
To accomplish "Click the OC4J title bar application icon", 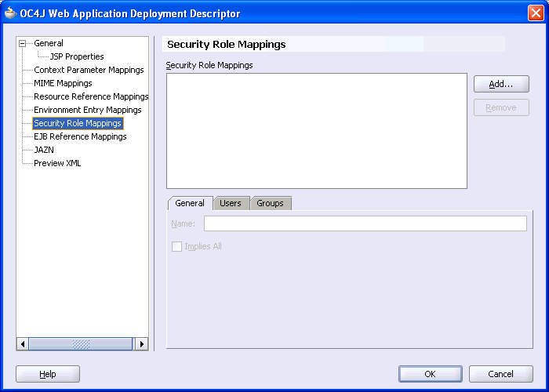I will pos(10,13).
